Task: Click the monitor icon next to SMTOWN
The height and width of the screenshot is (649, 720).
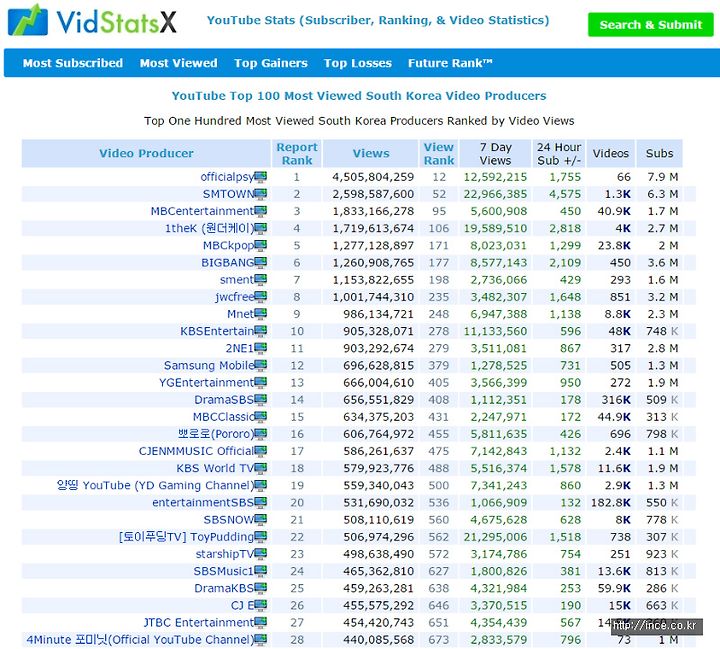Action: pyautogui.click(x=260, y=194)
